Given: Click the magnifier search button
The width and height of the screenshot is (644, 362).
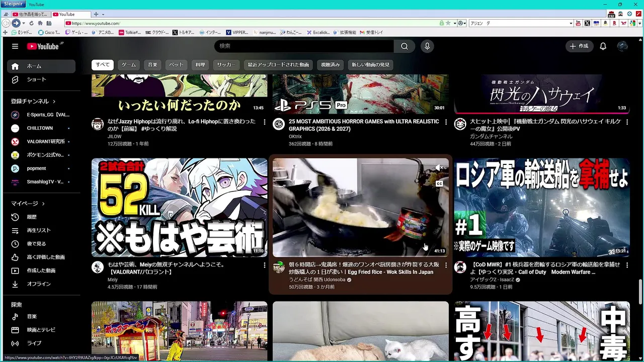Looking at the screenshot, I should coord(405,46).
